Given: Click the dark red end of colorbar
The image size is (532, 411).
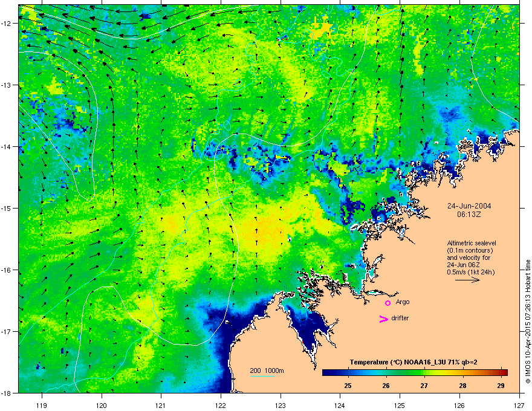Looking at the screenshot, I should 504,372.
